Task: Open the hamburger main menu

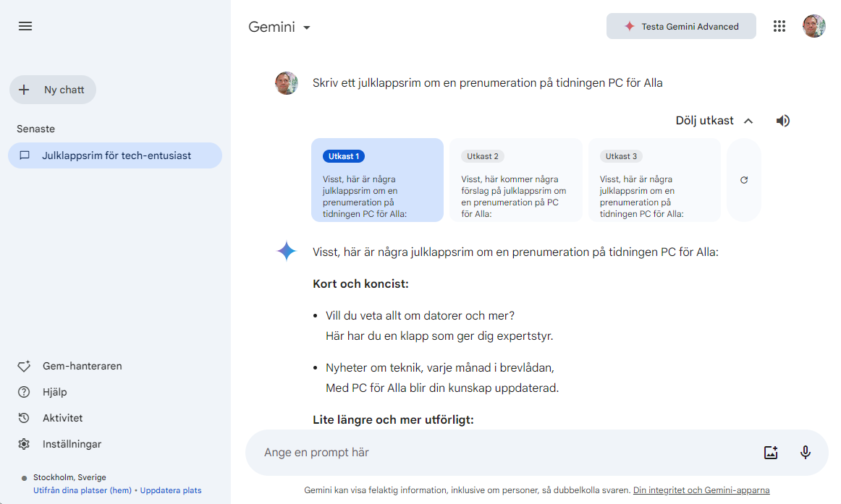Action: point(25,26)
